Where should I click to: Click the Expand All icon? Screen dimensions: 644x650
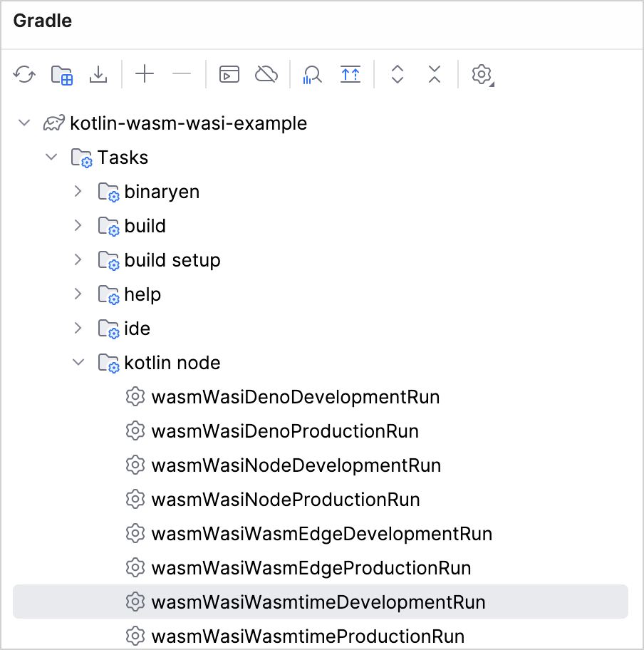click(398, 74)
